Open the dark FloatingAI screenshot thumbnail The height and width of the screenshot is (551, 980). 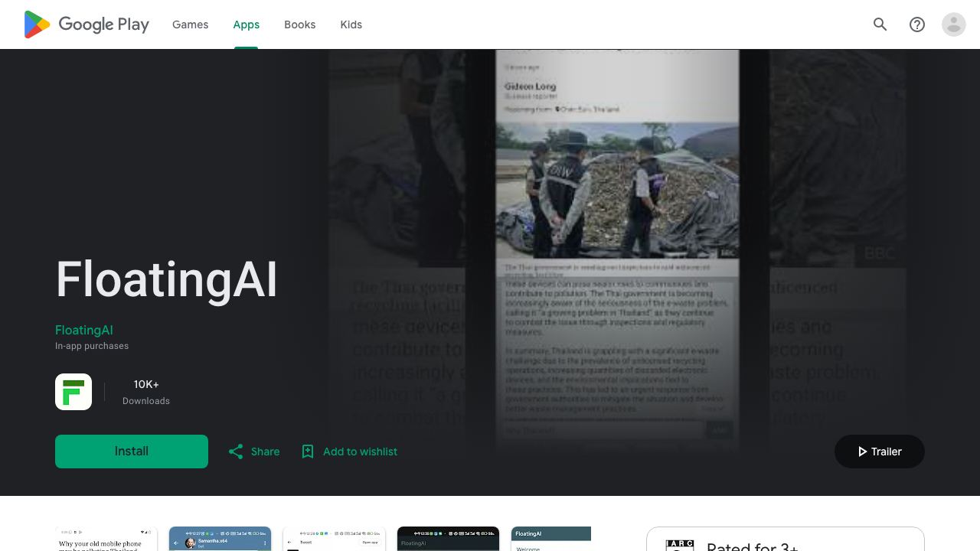448,539
